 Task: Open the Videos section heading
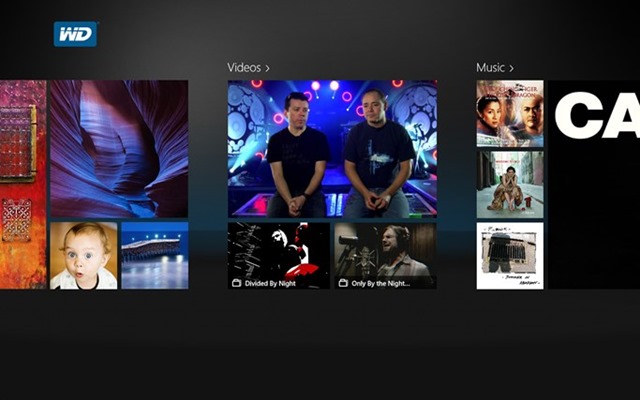244,68
